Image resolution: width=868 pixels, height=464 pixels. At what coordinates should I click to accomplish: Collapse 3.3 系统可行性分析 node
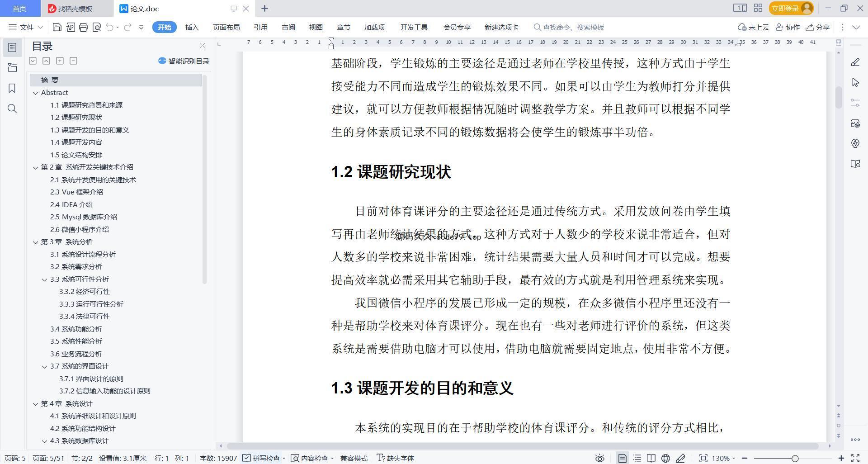point(44,279)
